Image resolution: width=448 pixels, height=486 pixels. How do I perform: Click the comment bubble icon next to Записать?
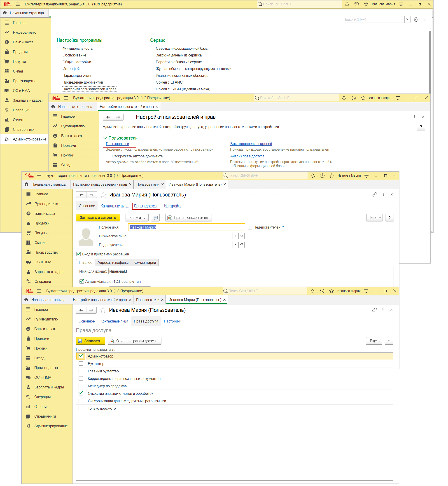(x=155, y=218)
